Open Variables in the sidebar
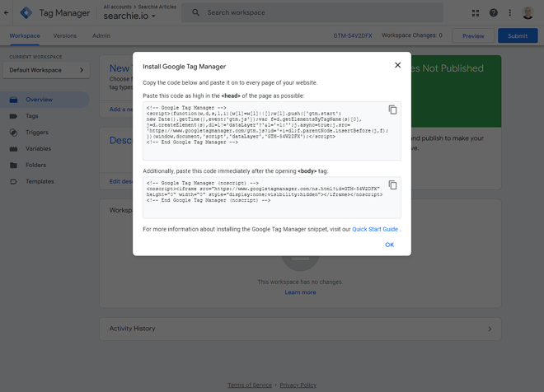544x392 pixels. (x=38, y=149)
